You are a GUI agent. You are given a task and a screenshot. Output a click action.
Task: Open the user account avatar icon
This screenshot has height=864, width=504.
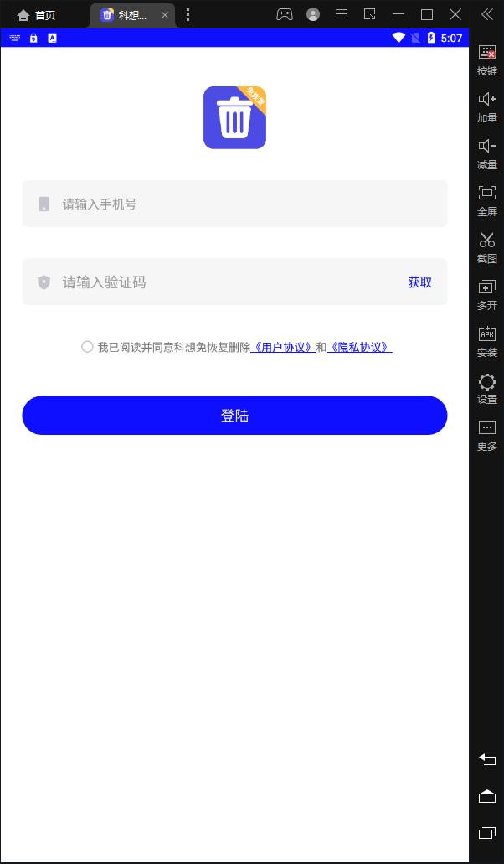coord(313,14)
